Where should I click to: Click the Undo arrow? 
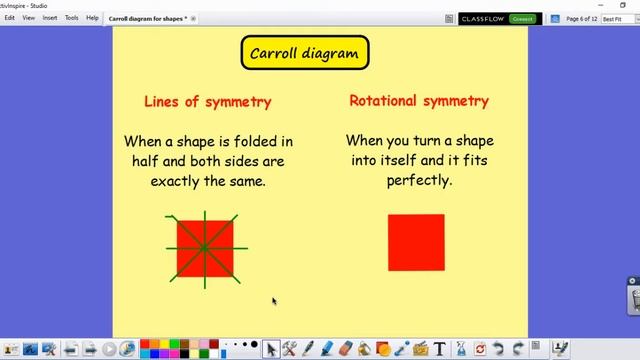498,349
